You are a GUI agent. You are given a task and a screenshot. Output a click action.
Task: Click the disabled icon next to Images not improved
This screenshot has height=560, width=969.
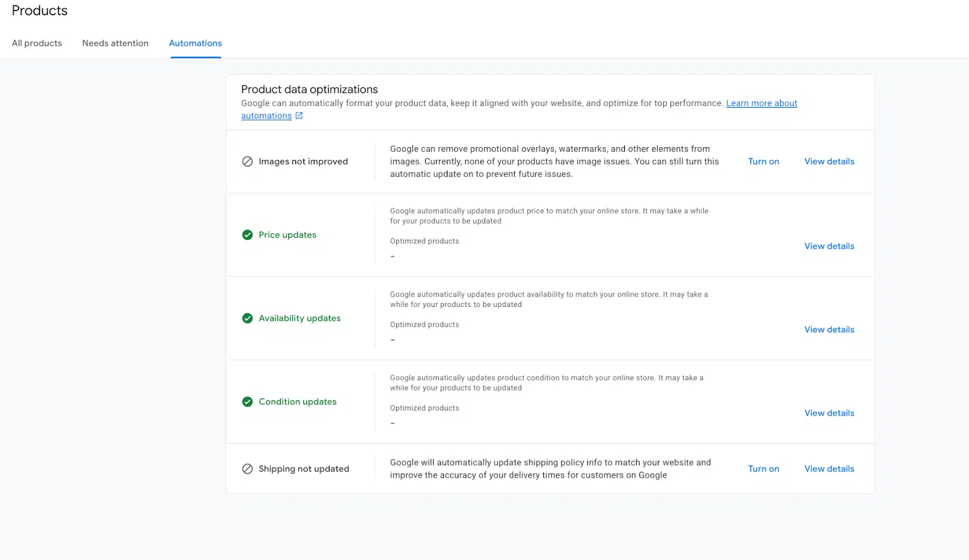tap(247, 162)
